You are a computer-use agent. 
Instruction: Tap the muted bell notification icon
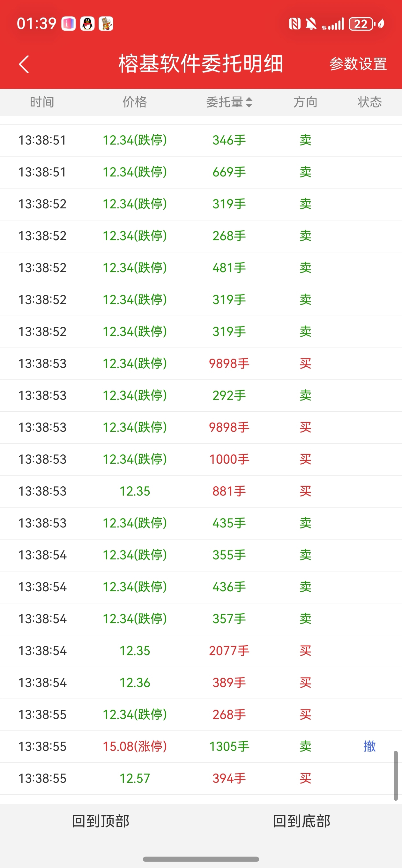[x=311, y=24]
